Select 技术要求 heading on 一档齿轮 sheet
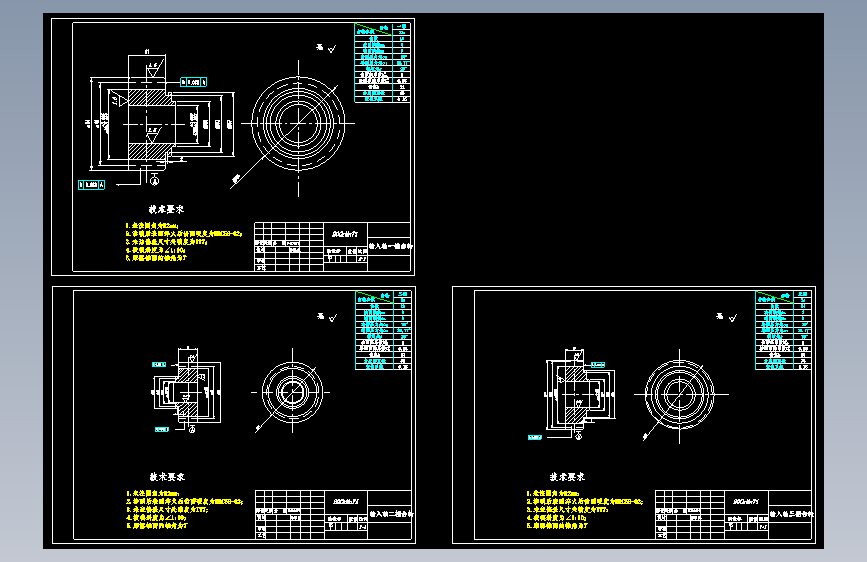867x562 pixels. coord(166,210)
